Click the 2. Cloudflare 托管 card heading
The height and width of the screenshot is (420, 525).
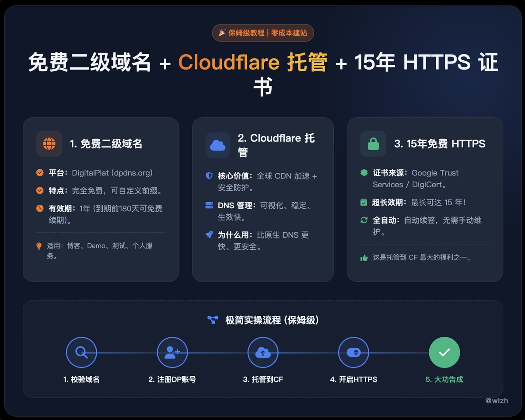pyautogui.click(x=276, y=145)
